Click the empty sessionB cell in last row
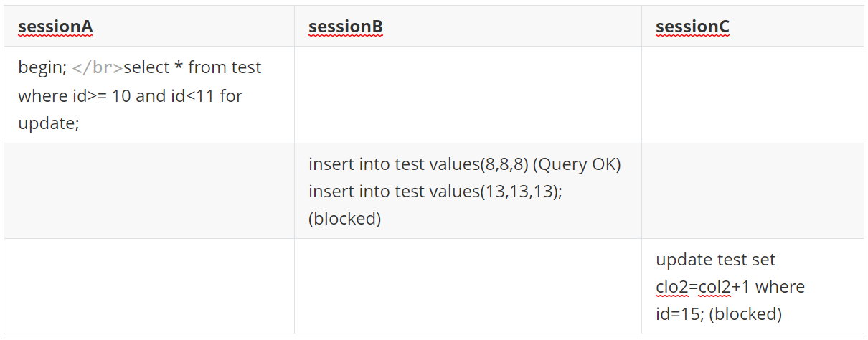Viewport: 868px width, 340px height. tap(468, 286)
